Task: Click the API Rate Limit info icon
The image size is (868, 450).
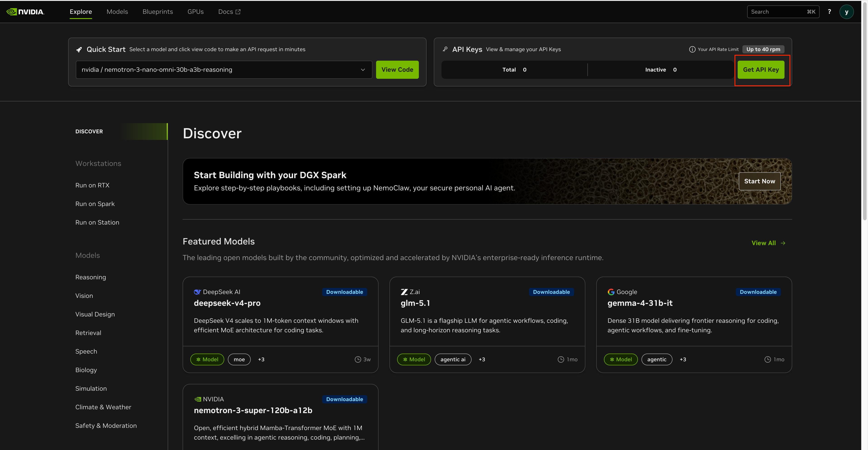Action: [x=692, y=50]
